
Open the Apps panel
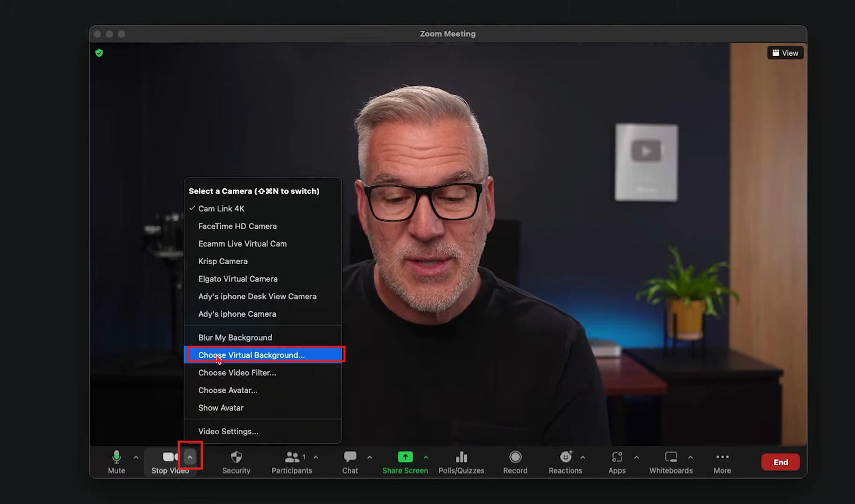point(617,462)
